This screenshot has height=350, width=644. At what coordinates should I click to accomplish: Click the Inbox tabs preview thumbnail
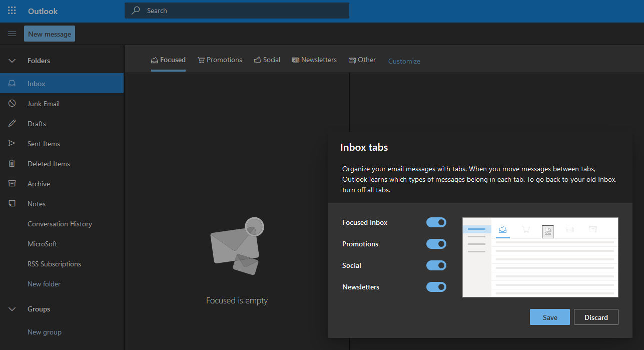[540, 257]
